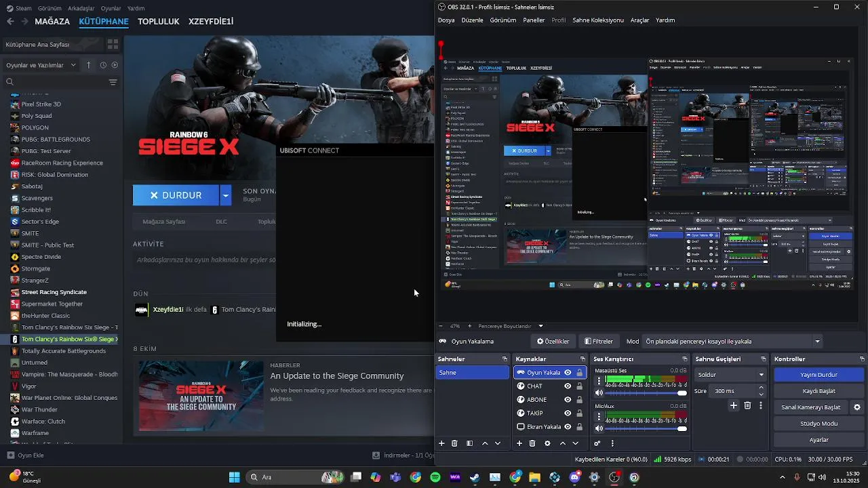Move source down in Kaynaklar panel
This screenshot has width=868, height=488.
[x=576, y=443]
